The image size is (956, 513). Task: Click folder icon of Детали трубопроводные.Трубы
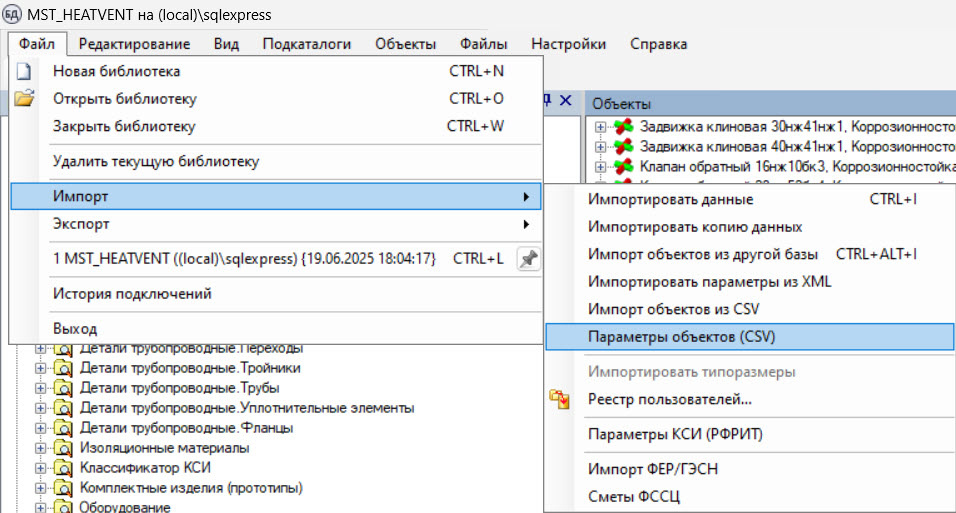[x=63, y=388]
